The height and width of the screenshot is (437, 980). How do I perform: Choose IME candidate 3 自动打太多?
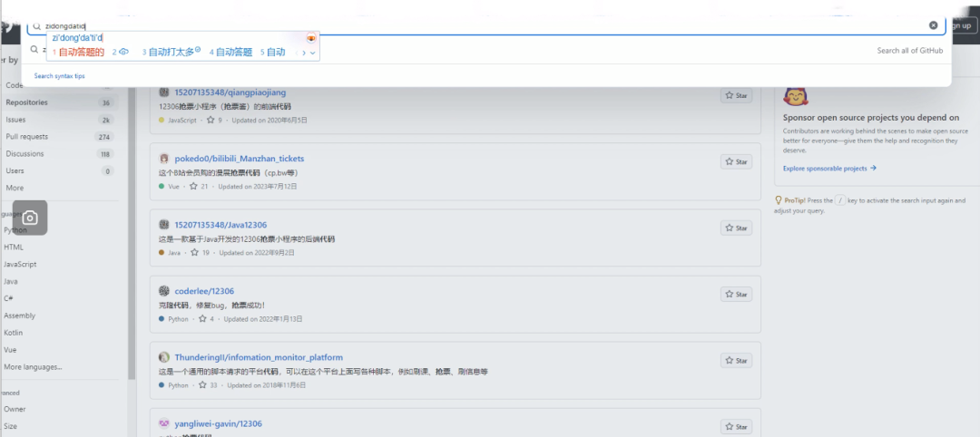tap(171, 53)
